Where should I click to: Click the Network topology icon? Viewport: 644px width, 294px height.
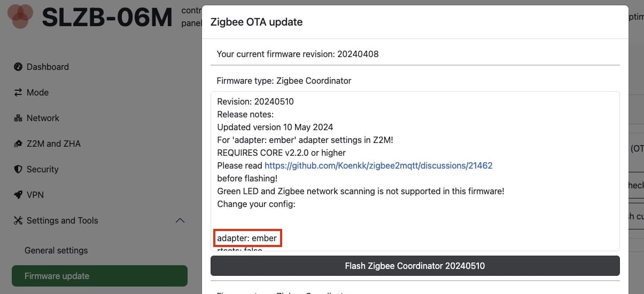pos(18,118)
